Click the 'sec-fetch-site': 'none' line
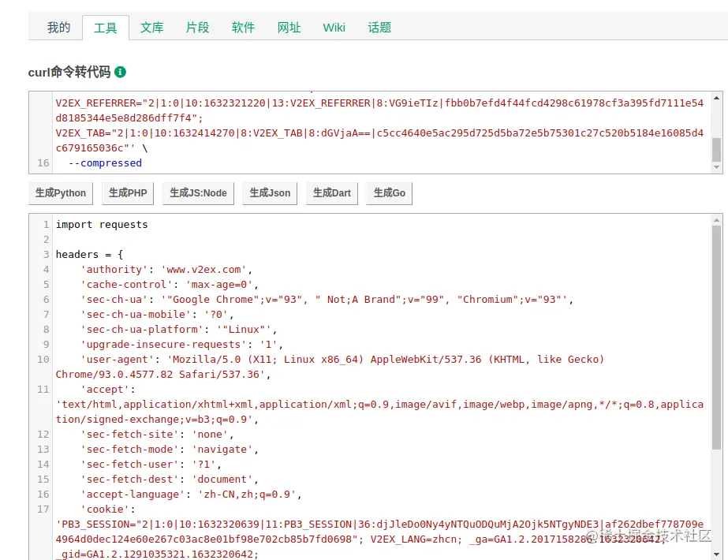 pos(157,435)
